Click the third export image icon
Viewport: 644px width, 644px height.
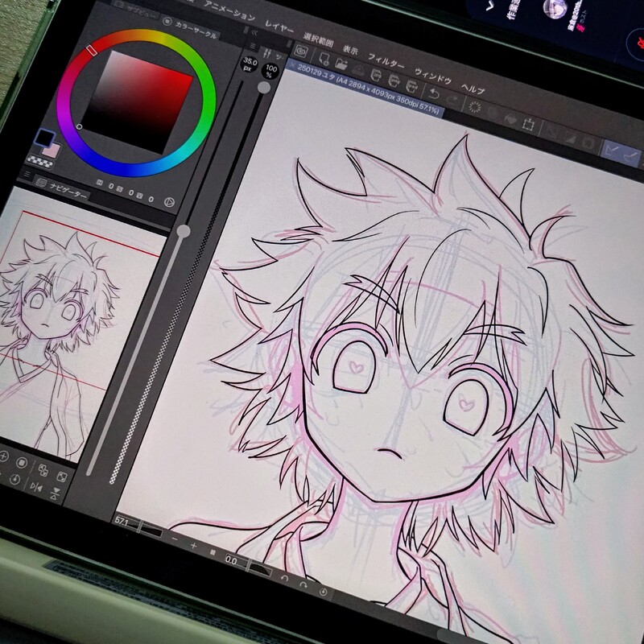coord(411,86)
